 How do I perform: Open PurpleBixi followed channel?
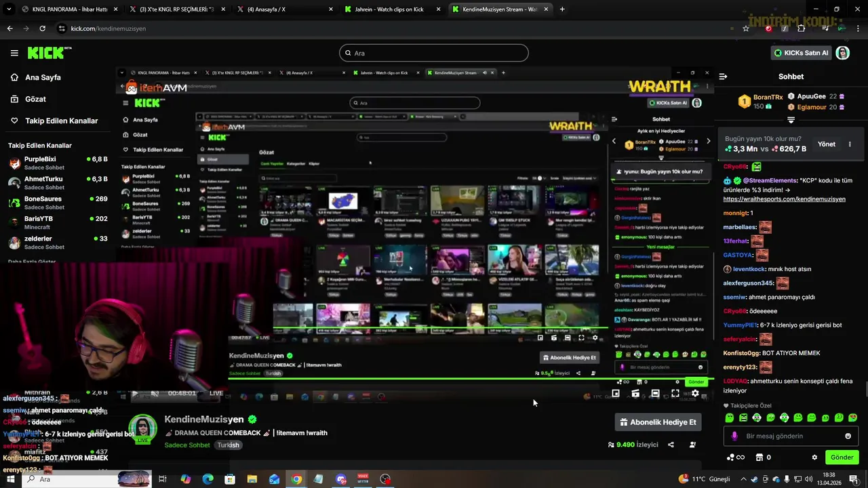click(58, 163)
